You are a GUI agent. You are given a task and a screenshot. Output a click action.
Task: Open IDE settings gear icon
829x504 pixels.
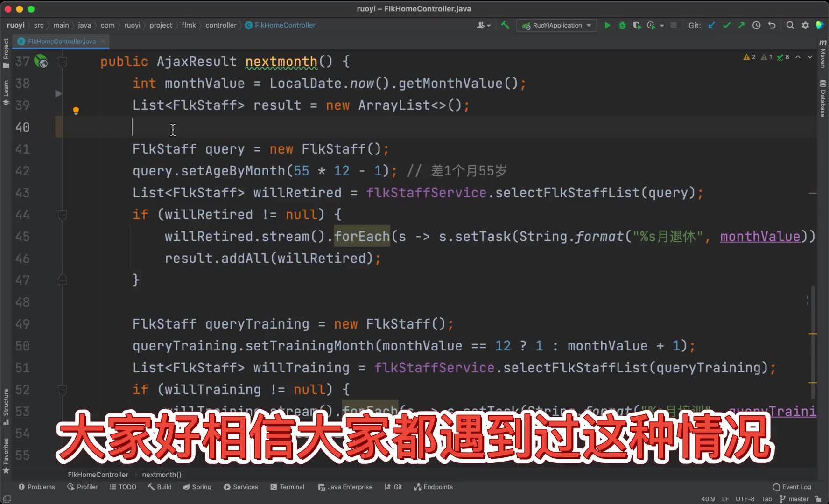coord(805,25)
